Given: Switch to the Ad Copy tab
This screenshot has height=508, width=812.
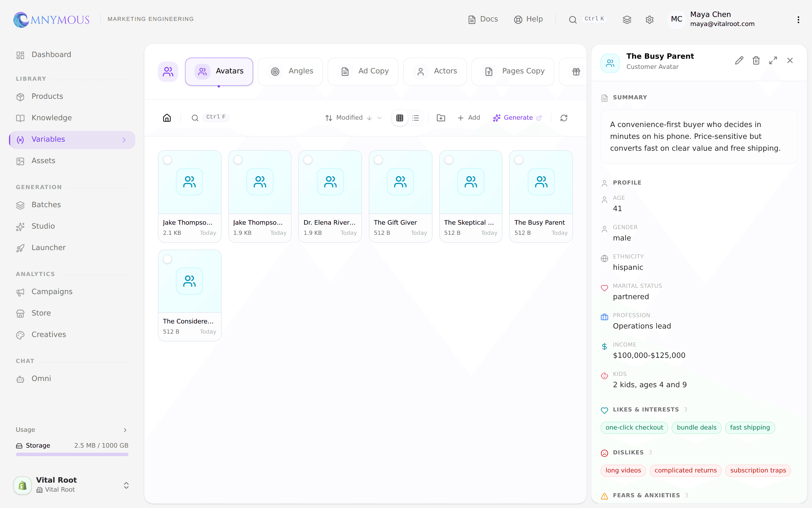Looking at the screenshot, I should [363, 72].
